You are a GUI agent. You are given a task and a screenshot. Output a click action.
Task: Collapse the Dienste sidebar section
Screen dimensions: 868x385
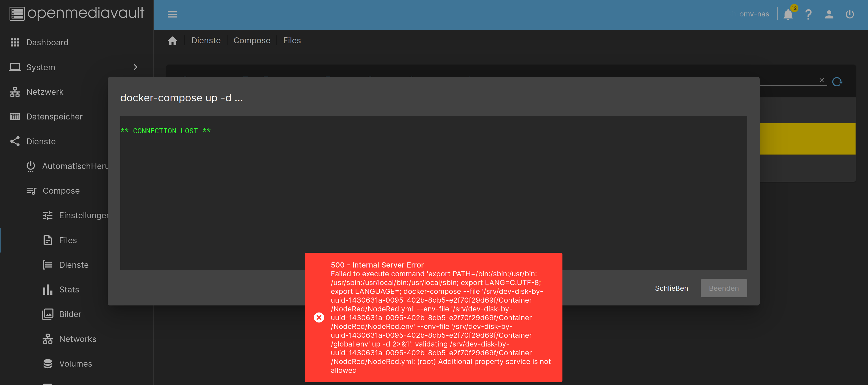(x=41, y=141)
